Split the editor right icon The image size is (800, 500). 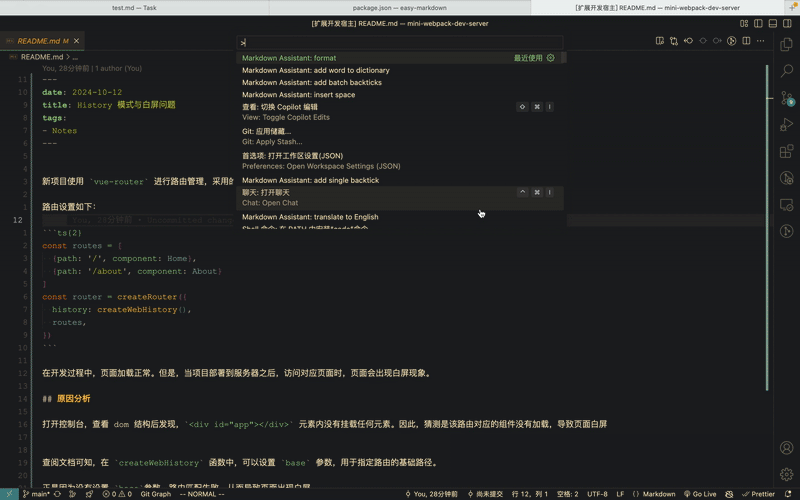(x=746, y=41)
